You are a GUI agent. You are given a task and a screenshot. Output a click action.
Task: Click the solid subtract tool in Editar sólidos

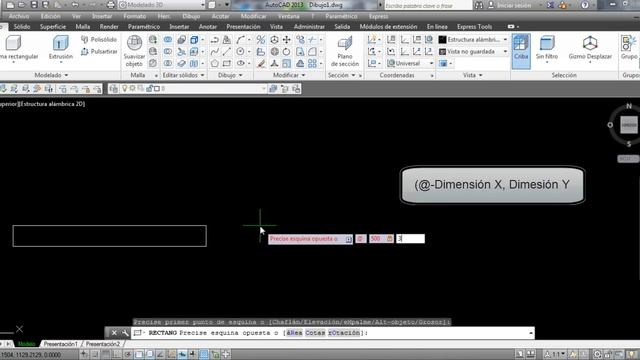click(x=168, y=52)
